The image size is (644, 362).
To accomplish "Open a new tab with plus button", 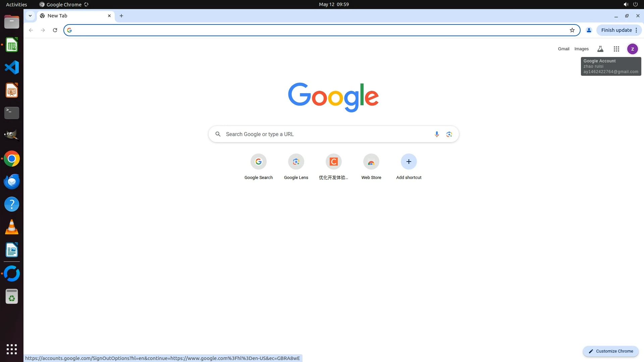I will [121, 16].
